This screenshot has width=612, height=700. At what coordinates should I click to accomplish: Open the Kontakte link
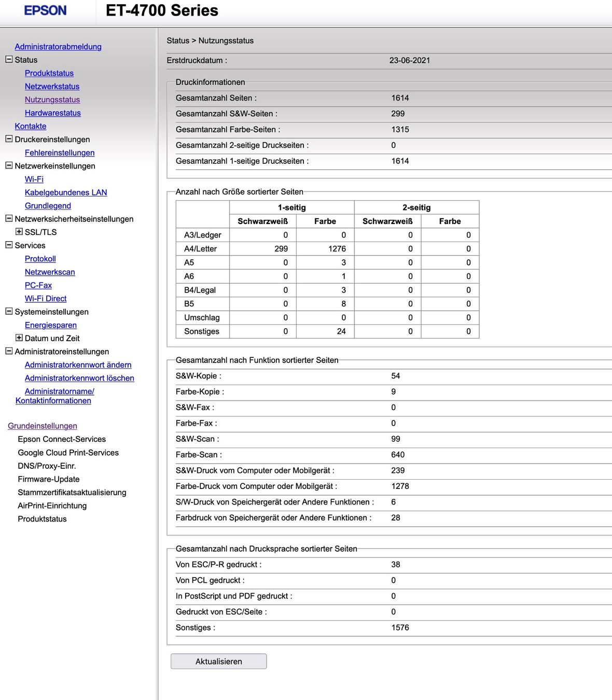[x=31, y=126]
